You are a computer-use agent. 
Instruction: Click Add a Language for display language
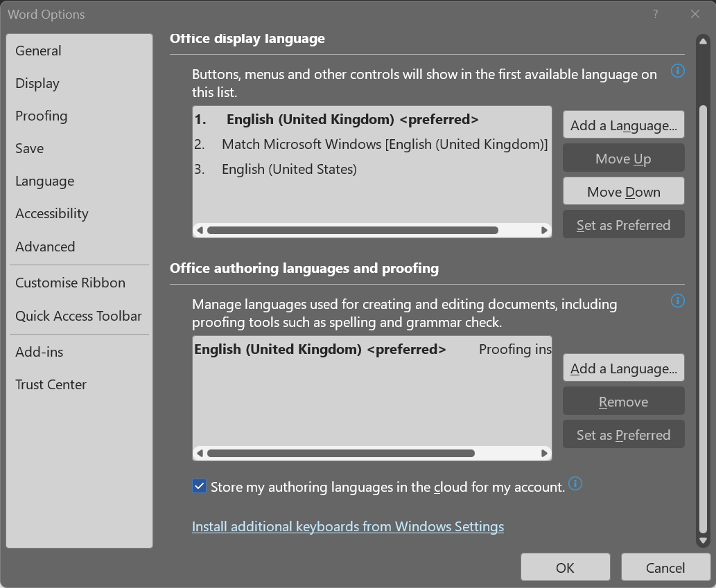623,125
